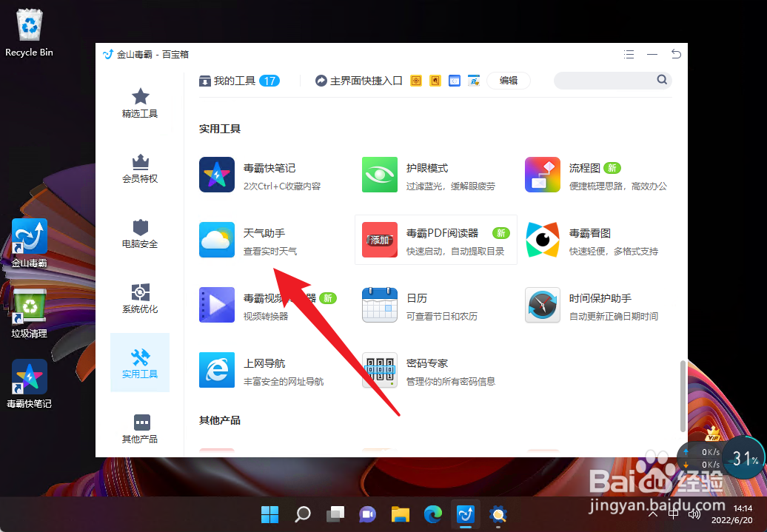This screenshot has width=767, height=532.
Task: Switch to the 电脑安全 sidebar tab
Action: click(140, 233)
